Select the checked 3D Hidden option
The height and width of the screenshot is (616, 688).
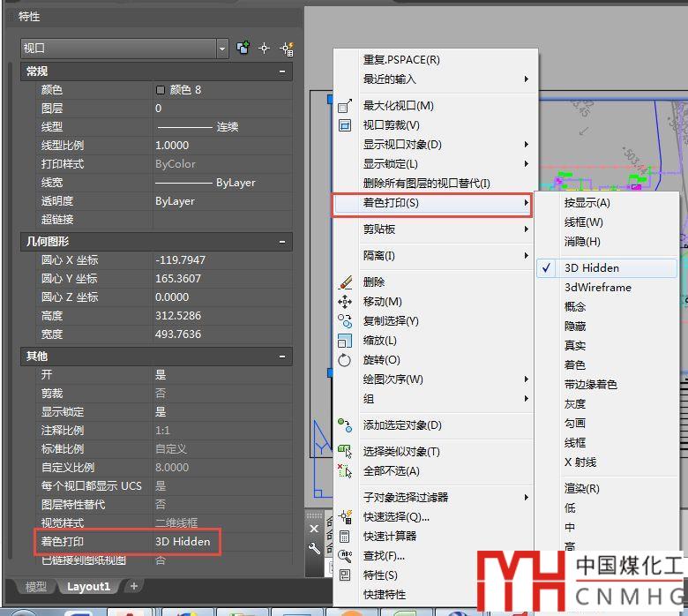(x=592, y=268)
